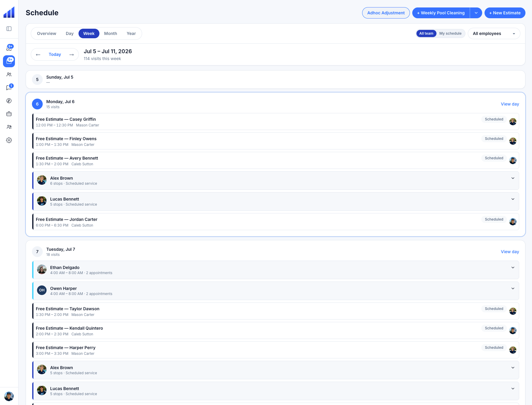532x405 pixels.
Task: Switch to the Day tab
Action: [70, 33]
